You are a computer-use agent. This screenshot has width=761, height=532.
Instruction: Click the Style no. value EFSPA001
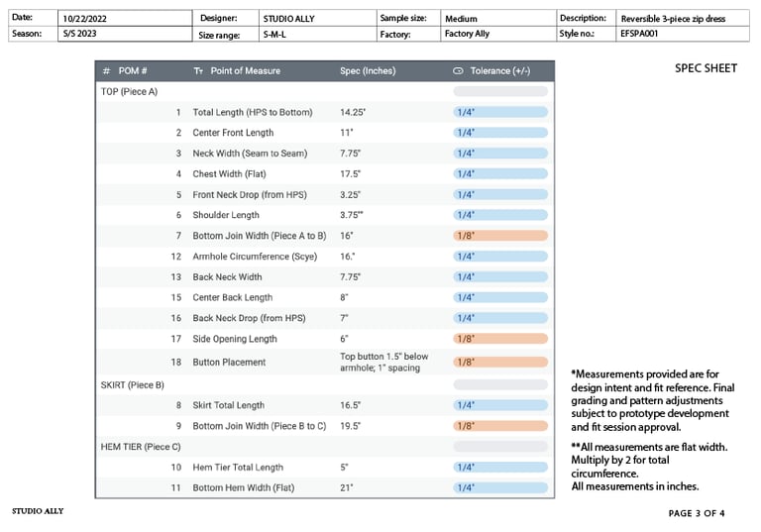[639, 34]
